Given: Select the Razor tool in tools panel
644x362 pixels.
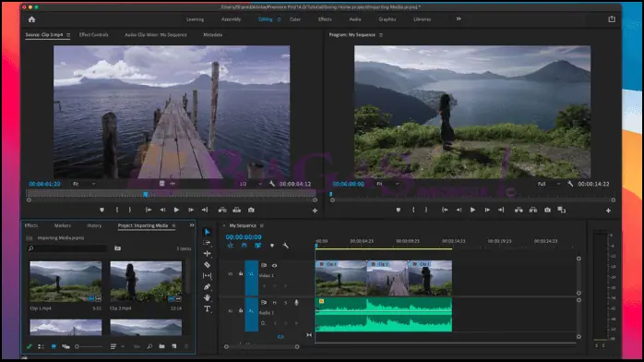Looking at the screenshot, I should [x=207, y=265].
